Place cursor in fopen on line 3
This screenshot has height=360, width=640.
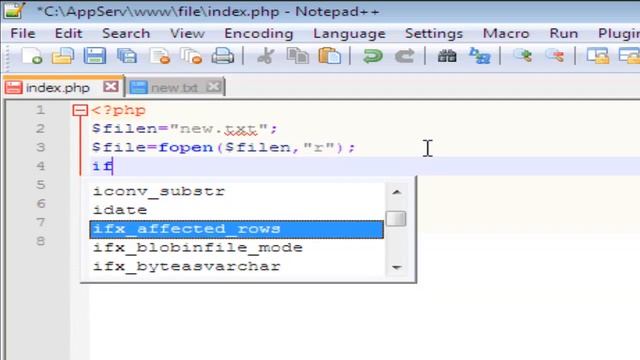click(x=186, y=147)
